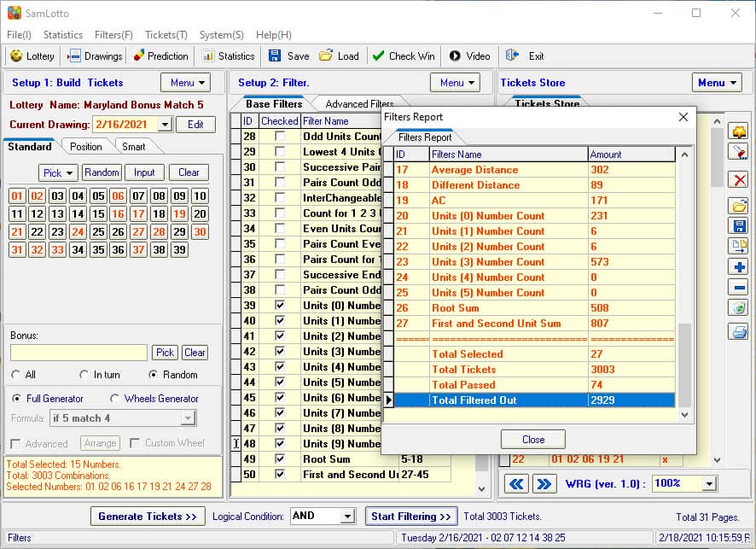Check filter 28 Odd Units Count checkbox

(280, 136)
